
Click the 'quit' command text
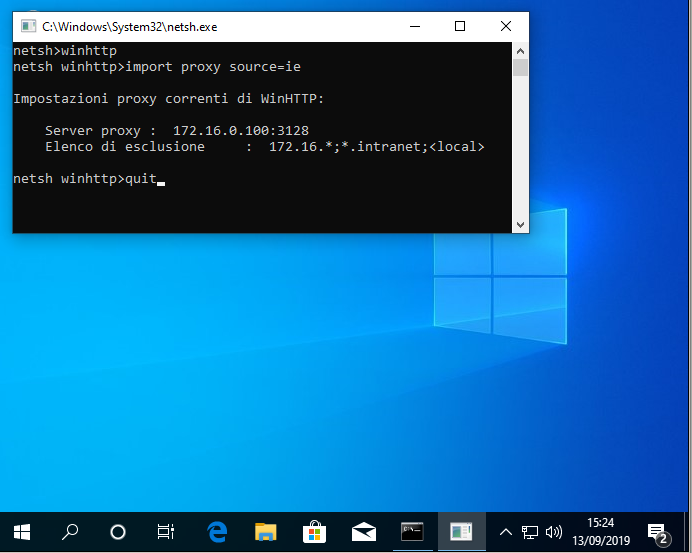coord(141,179)
